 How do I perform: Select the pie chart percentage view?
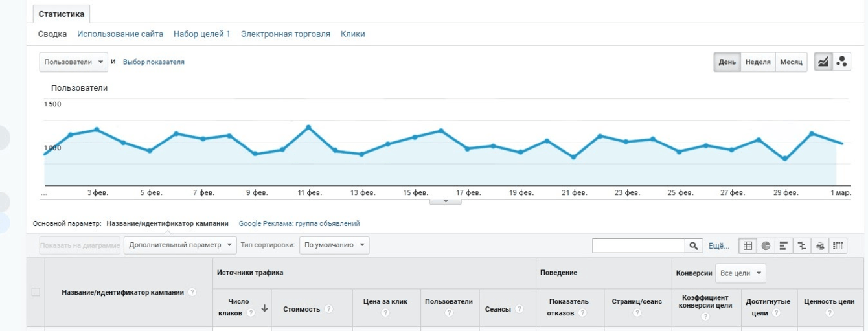coord(766,245)
